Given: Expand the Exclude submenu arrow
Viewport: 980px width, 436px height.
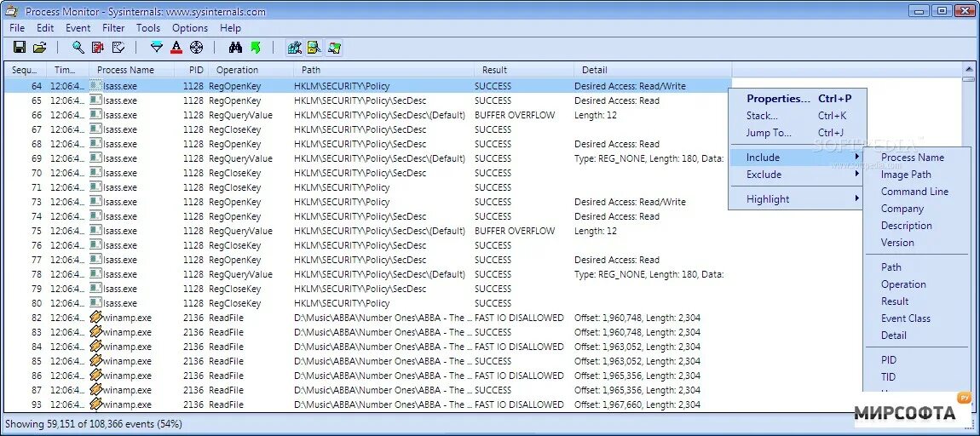Looking at the screenshot, I should click(x=857, y=175).
